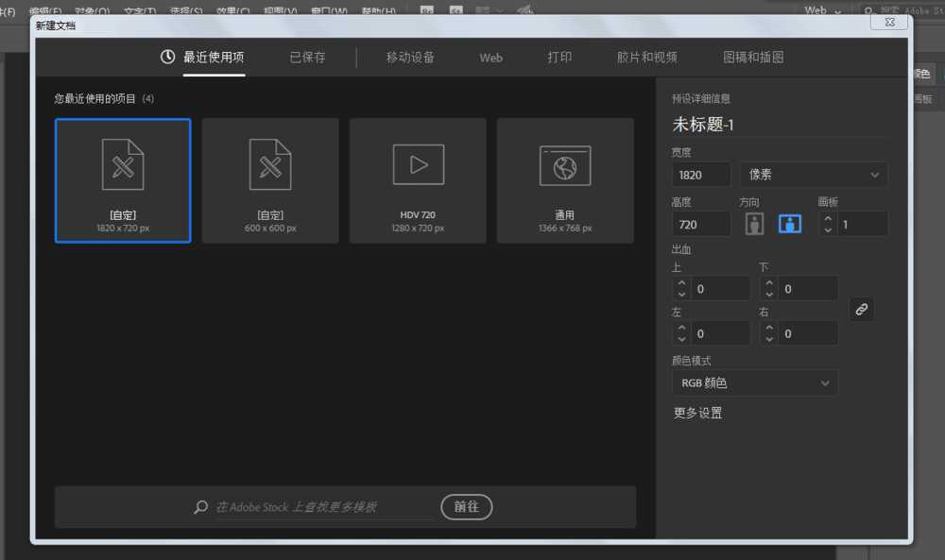Switch to the 胶片和视频 tab
The image size is (945, 560).
tap(648, 57)
